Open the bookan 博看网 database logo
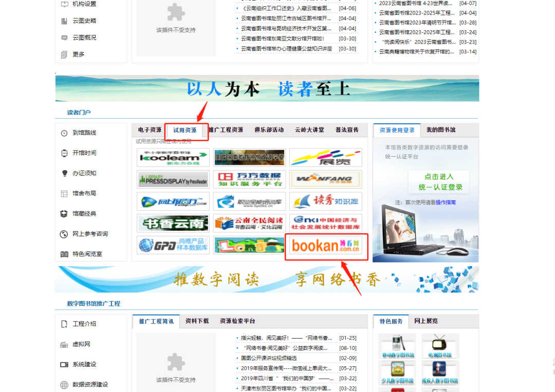This screenshot has width=555, height=392. (x=325, y=245)
